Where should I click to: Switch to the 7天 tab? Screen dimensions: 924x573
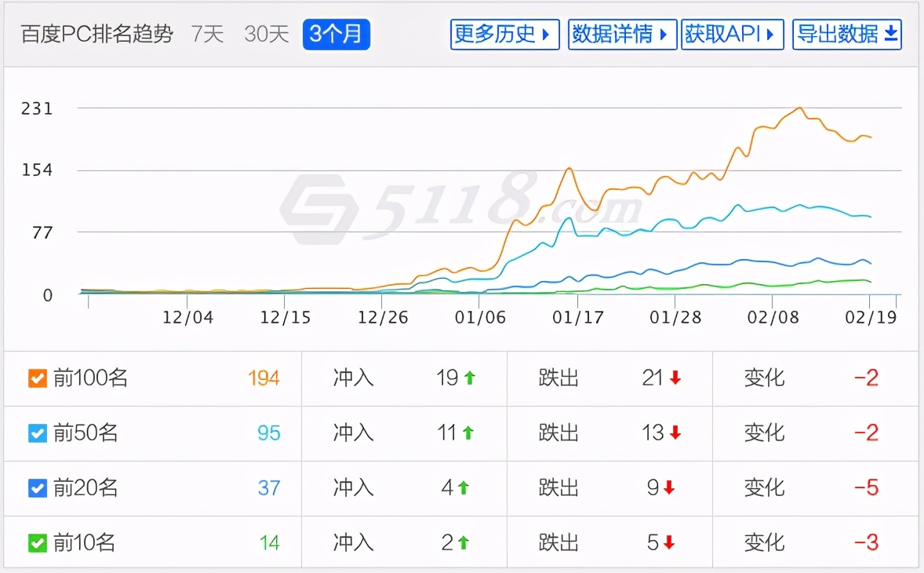(x=208, y=35)
